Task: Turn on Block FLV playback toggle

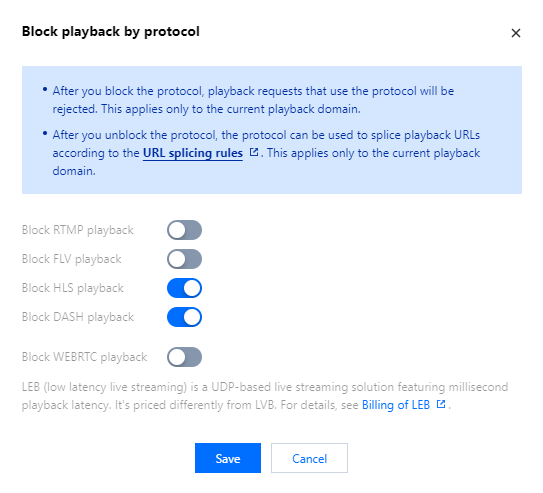Action: (x=185, y=259)
